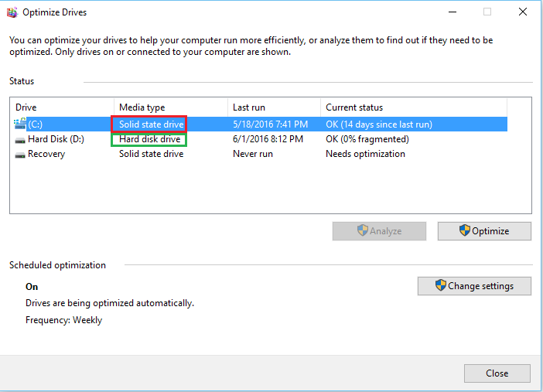Click the Optimize Drives app icon in title bar

[12, 12]
